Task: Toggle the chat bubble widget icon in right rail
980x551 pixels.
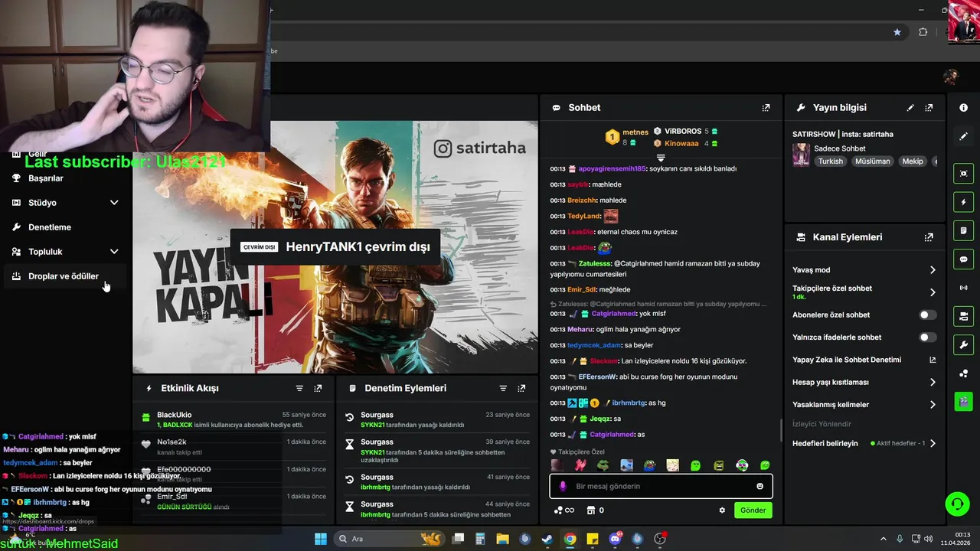Action: 963,259
